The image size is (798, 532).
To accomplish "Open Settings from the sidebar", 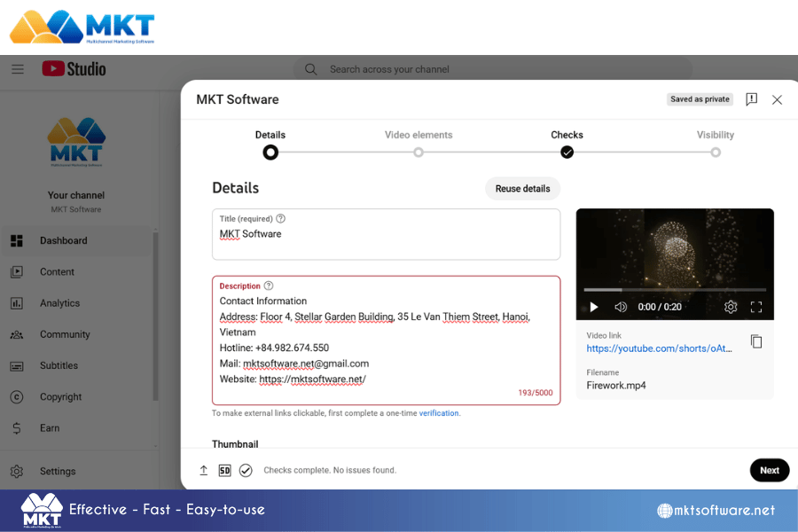I will point(76,472).
